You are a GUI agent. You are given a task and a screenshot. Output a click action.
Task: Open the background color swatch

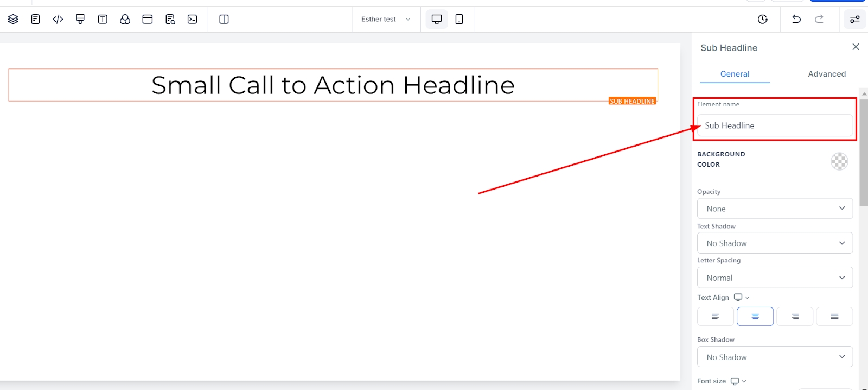click(x=839, y=161)
